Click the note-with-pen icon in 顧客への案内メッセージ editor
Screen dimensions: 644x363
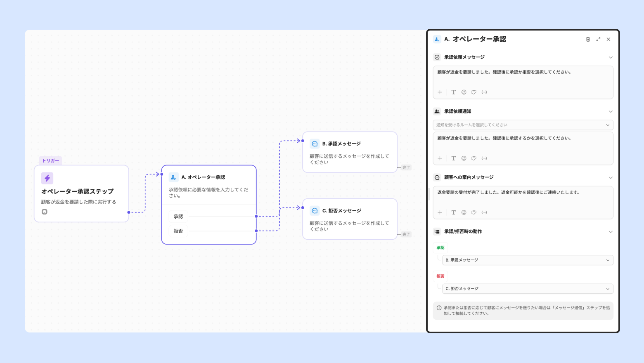tap(474, 212)
